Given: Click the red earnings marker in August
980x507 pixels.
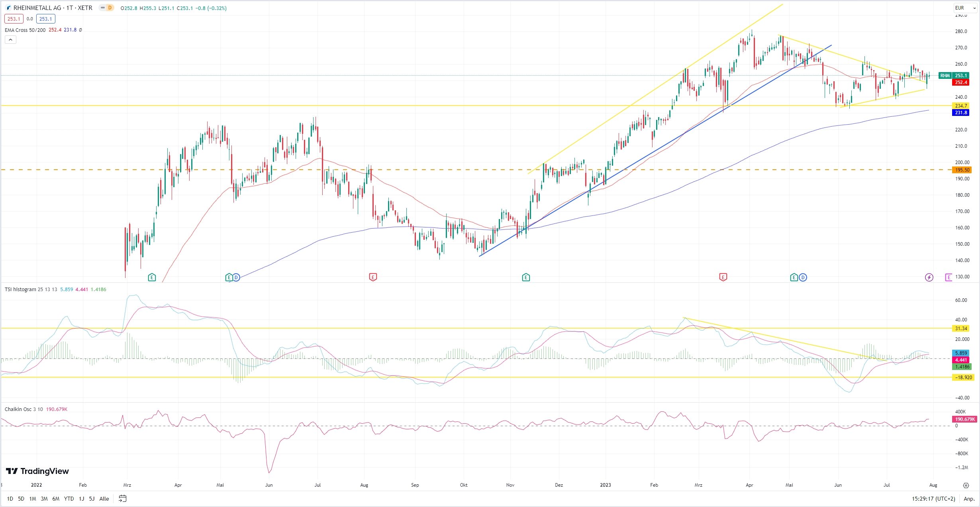Looking at the screenshot, I should tap(373, 277).
